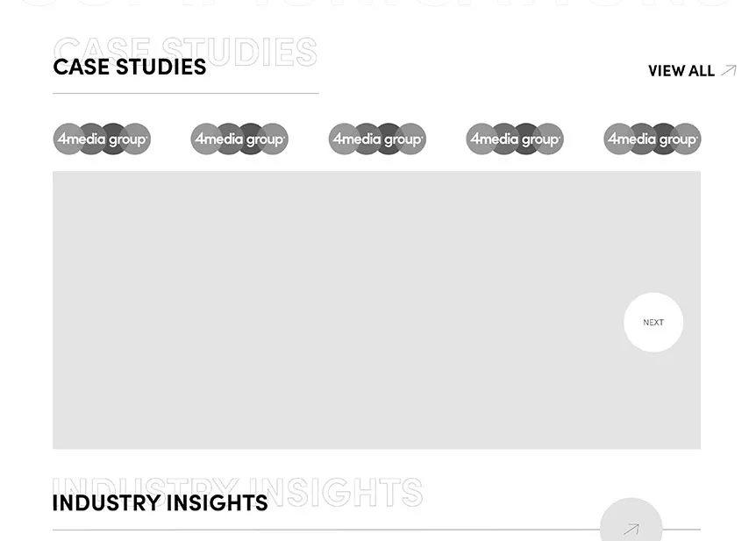Click the last 4media group logo
756x541 pixels.
click(653, 139)
